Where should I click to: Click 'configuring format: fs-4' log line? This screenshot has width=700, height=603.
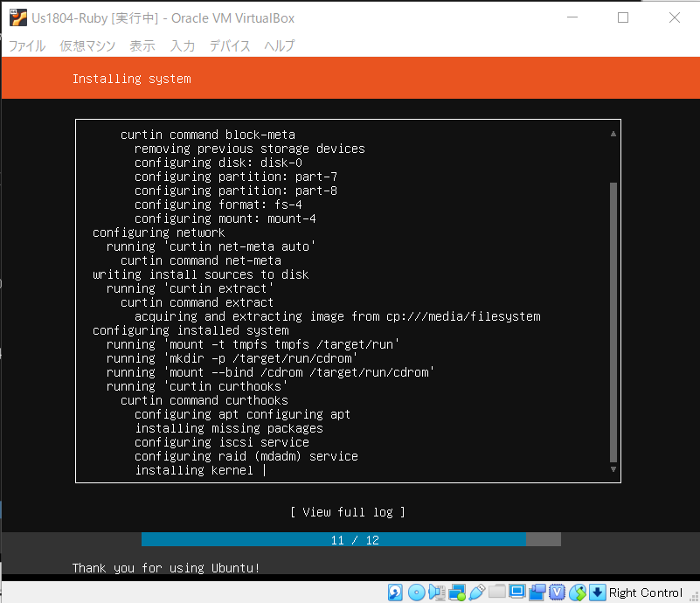coord(218,204)
